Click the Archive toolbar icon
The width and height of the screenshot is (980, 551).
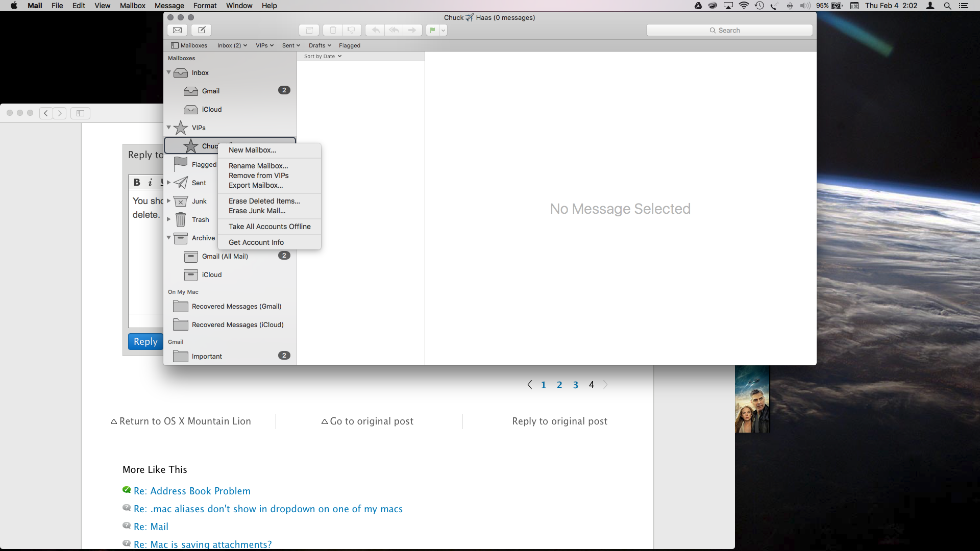tap(309, 30)
